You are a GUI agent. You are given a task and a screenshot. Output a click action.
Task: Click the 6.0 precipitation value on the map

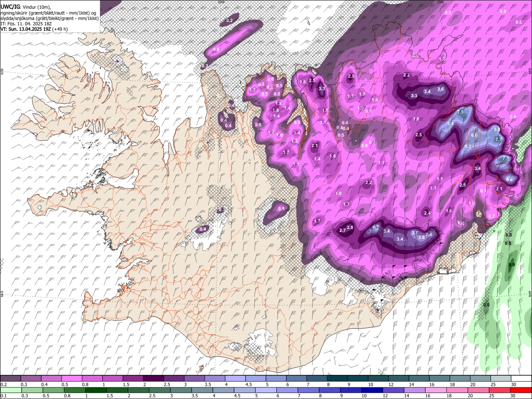pyautogui.click(x=474, y=135)
